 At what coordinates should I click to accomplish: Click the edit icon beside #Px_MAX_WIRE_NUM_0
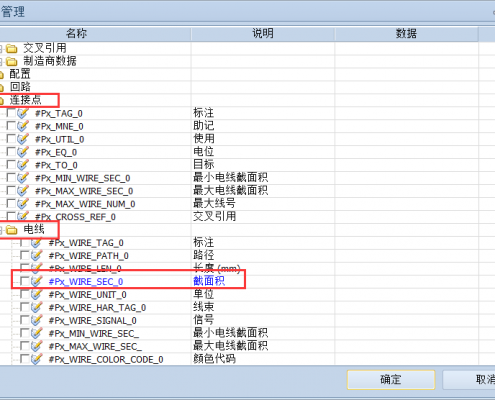pyautogui.click(x=23, y=204)
